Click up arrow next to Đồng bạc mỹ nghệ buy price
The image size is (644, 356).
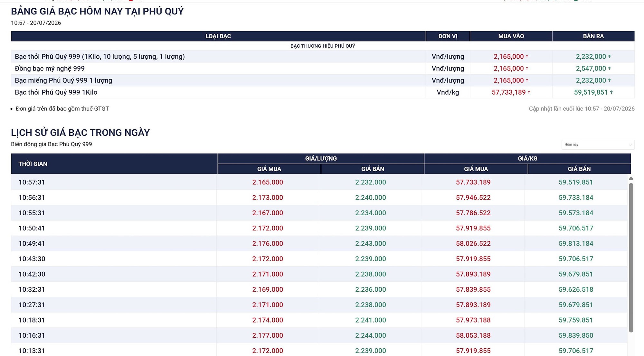pyautogui.click(x=527, y=68)
